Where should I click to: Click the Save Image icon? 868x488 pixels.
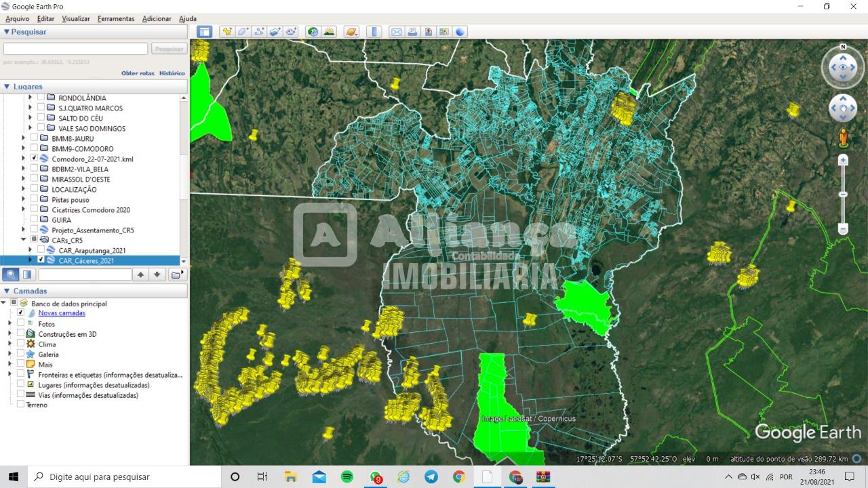[x=429, y=31]
